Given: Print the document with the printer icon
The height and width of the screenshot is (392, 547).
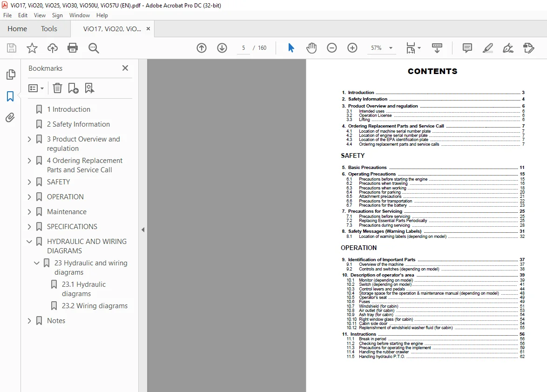Looking at the screenshot, I should (x=73, y=48).
